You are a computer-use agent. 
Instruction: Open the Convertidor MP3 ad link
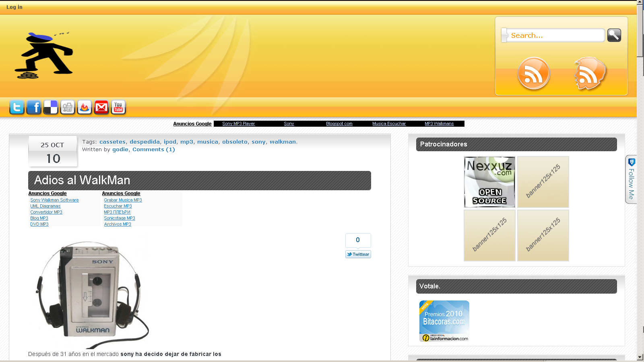tap(46, 212)
